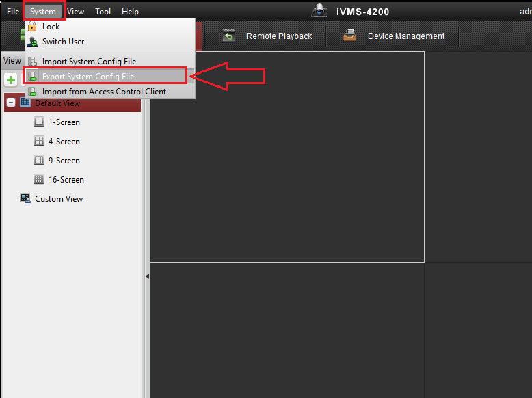Open the Help menu

(130, 12)
